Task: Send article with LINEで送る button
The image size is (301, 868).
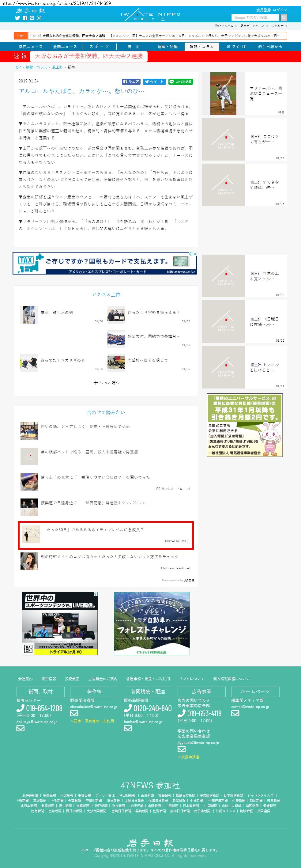Action: point(180,81)
